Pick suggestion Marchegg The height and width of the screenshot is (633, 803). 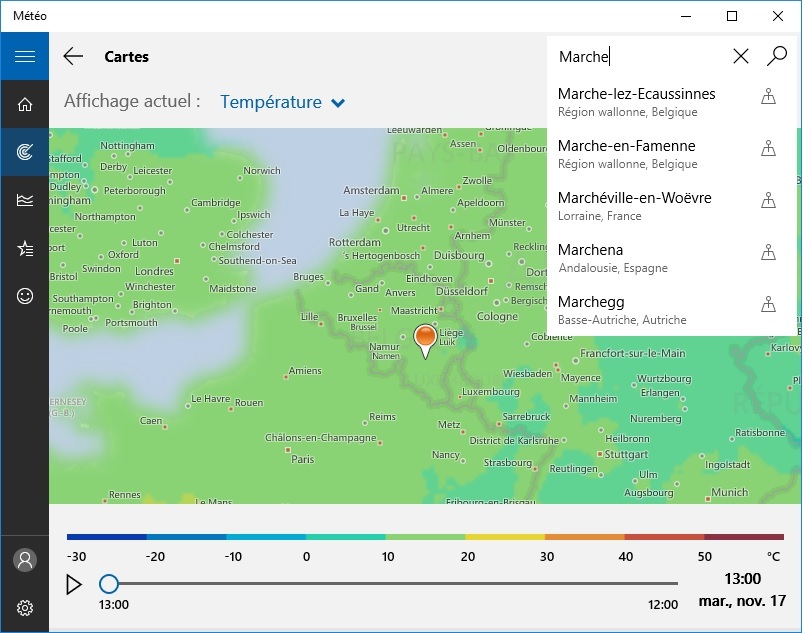point(672,310)
